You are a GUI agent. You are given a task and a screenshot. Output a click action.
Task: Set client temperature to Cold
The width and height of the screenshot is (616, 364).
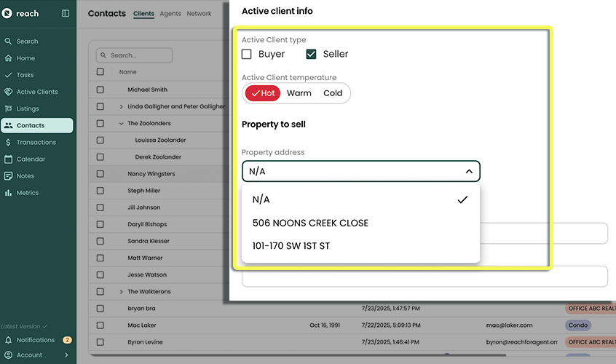333,93
